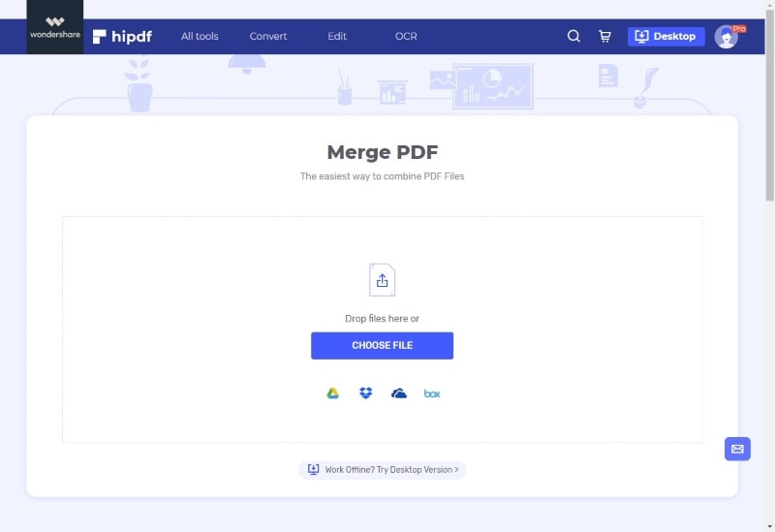Click the upload file icon
Screen dimensions: 775x532
pyautogui.click(x=382, y=280)
